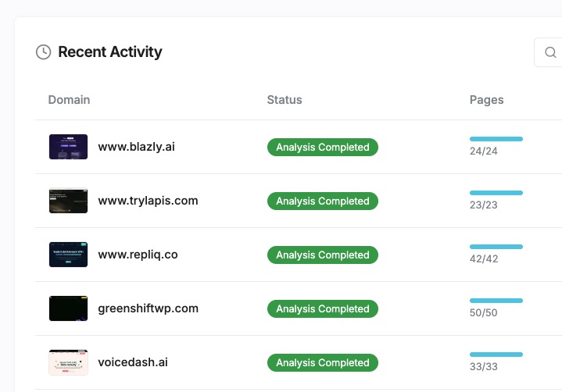Open the greenshiftwp.com preview thumbnail
Image resolution: width=562 pixels, height=392 pixels.
point(68,308)
